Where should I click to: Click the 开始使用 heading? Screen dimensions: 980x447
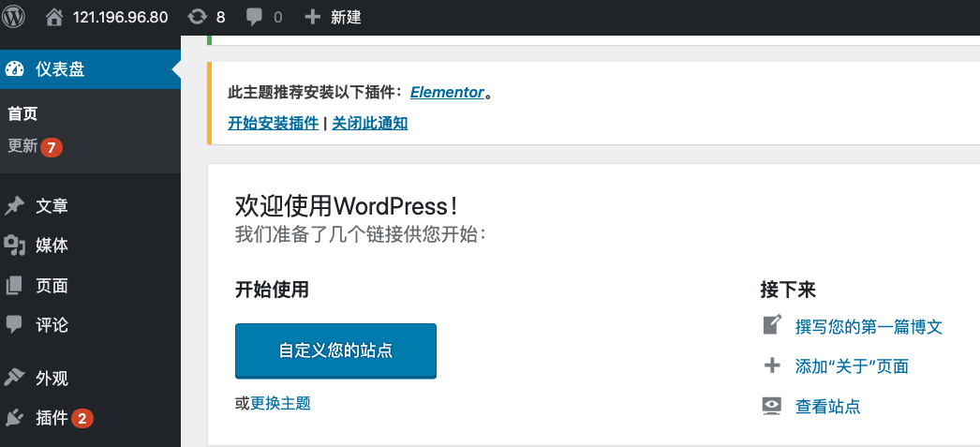[x=272, y=290]
